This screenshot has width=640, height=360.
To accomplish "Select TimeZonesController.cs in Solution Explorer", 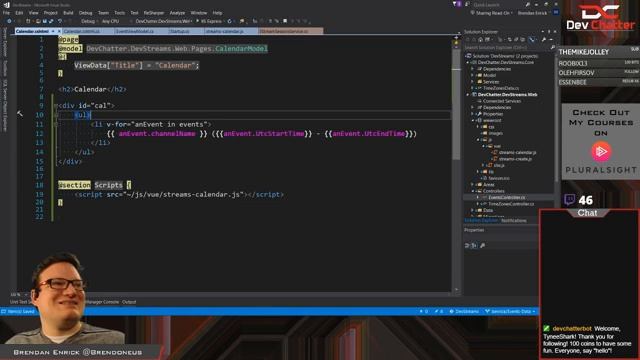I will (511, 204).
